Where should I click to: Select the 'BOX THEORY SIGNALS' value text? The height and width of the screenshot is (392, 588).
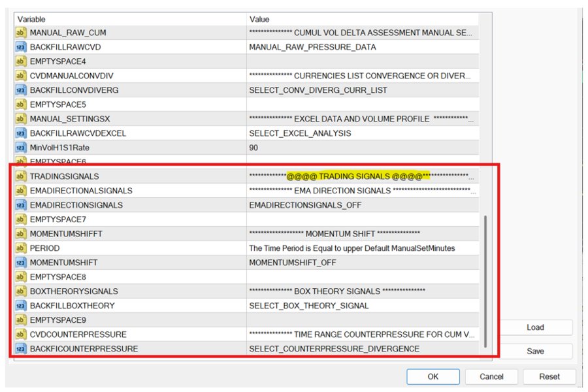click(337, 291)
